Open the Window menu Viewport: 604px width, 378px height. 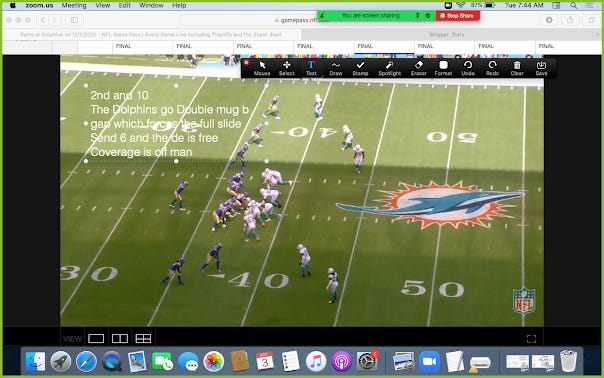tap(151, 5)
